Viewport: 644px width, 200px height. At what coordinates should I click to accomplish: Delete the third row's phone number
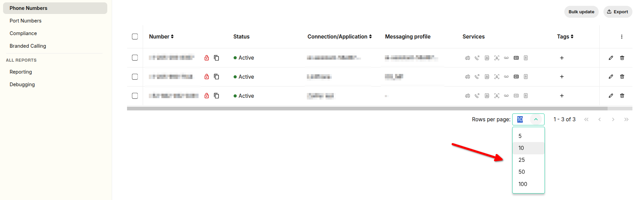(622, 96)
